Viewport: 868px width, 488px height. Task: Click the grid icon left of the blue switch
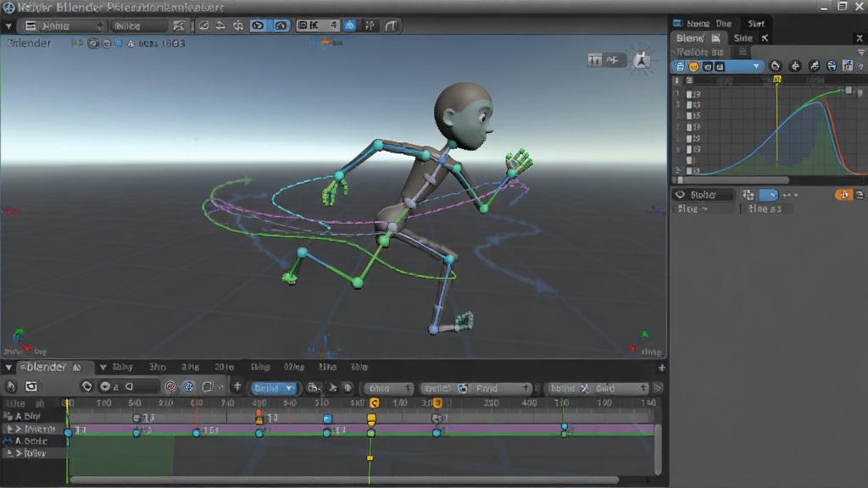pyautogui.click(x=748, y=195)
